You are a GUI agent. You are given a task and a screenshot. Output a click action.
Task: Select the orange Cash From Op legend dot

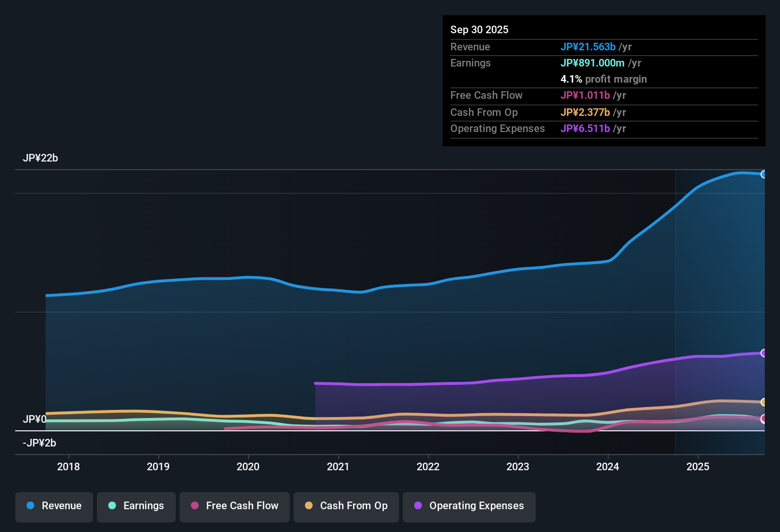point(309,506)
